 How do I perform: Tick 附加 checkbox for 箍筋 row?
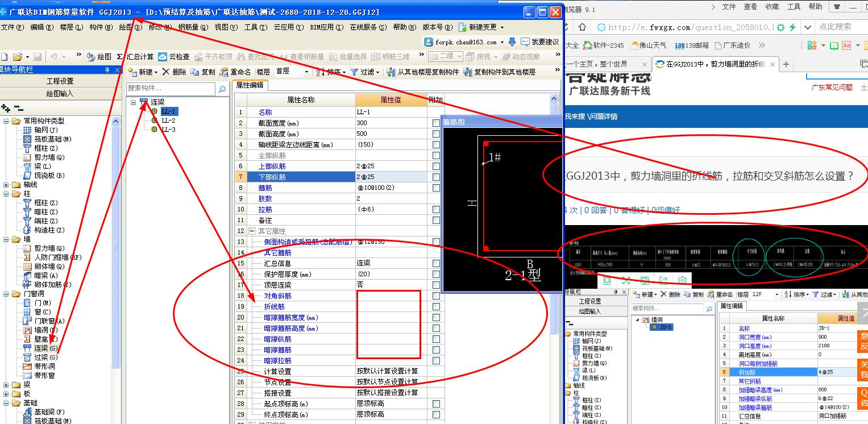(436, 188)
